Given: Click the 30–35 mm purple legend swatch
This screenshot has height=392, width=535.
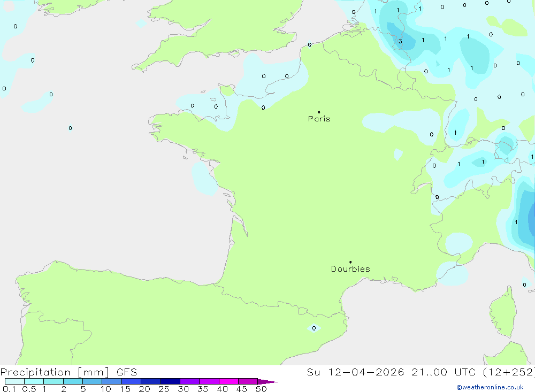Looking at the screenshot, I should (x=189, y=381).
